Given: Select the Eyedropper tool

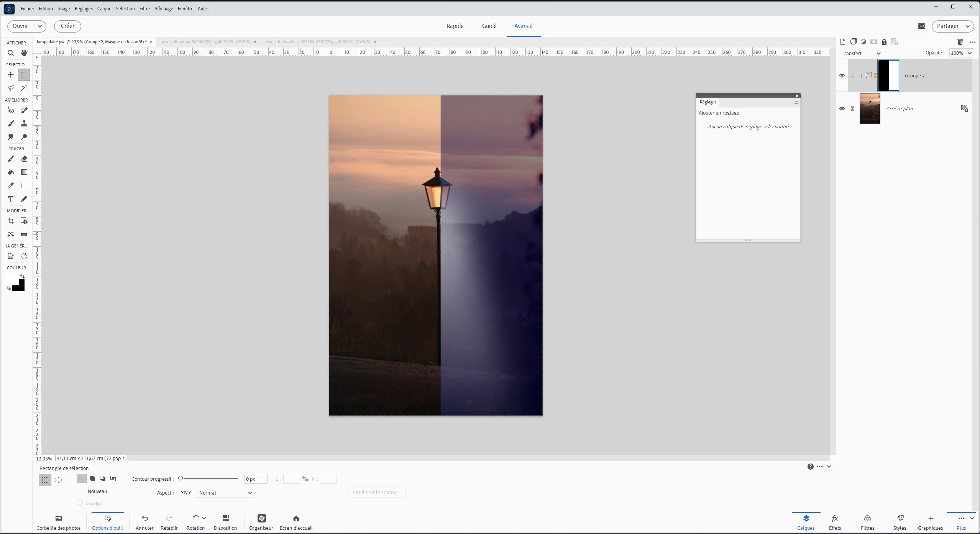Looking at the screenshot, I should click(11, 185).
